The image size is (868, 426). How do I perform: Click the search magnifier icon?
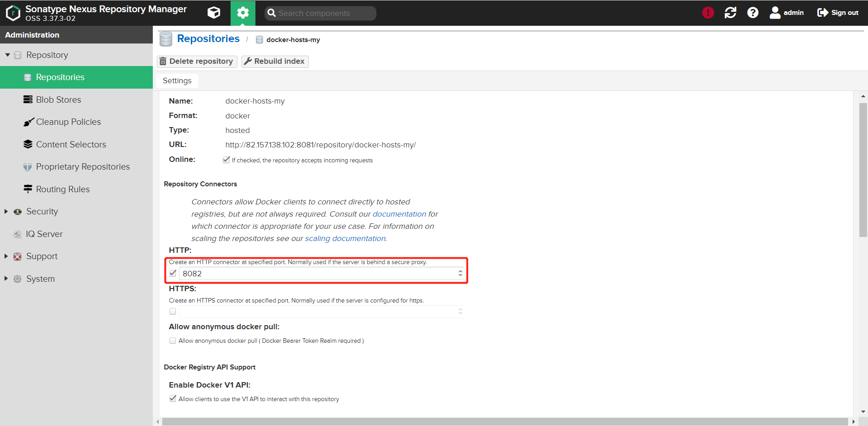[x=272, y=13]
